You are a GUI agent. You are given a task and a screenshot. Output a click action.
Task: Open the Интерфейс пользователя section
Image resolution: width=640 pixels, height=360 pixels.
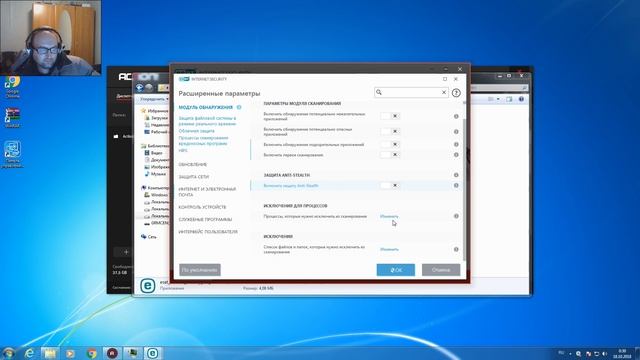point(208,232)
